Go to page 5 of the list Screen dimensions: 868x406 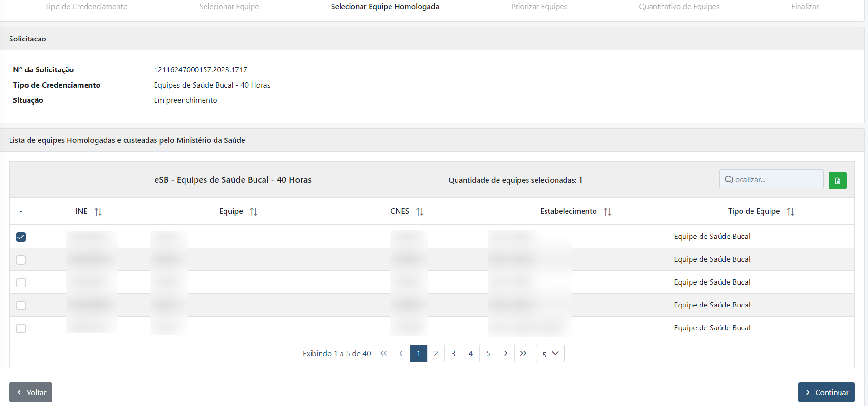pos(488,353)
